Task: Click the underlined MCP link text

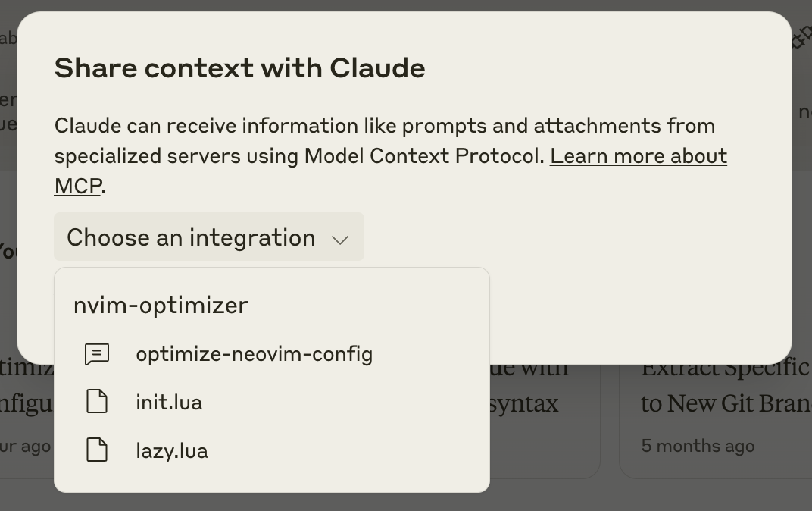Action: point(78,186)
